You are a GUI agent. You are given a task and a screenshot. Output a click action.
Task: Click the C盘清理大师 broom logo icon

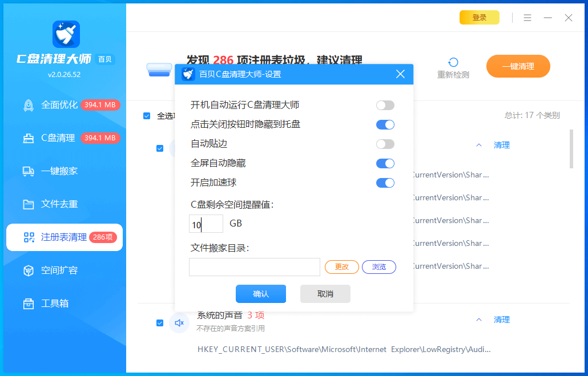(66, 34)
